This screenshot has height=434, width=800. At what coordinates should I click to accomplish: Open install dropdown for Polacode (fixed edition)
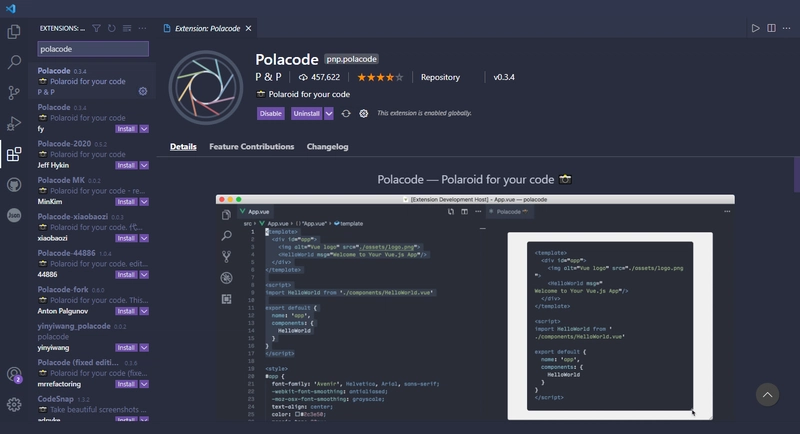[x=144, y=384]
